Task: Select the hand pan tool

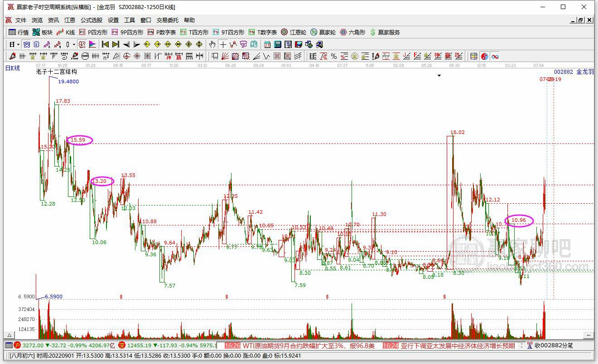Action: tap(212, 44)
